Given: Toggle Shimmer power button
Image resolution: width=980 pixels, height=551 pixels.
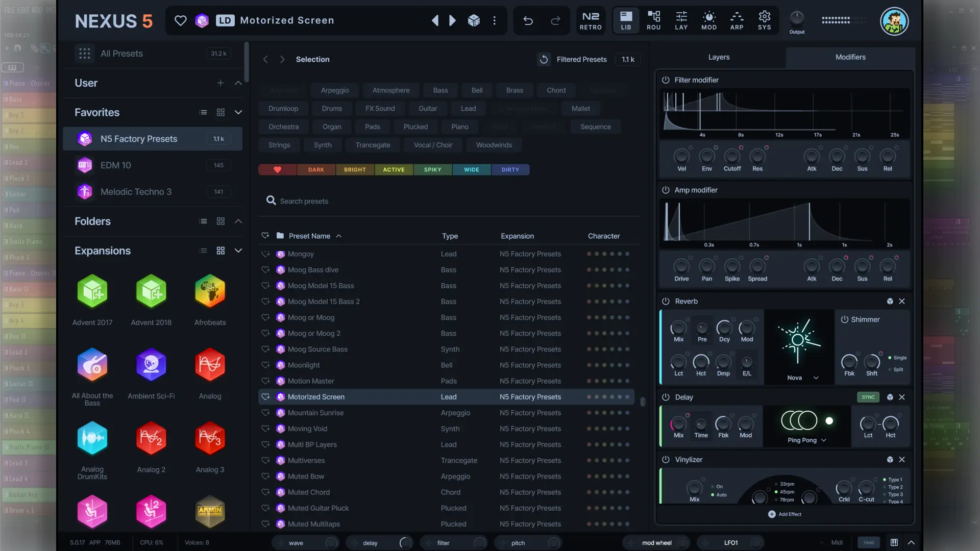Looking at the screenshot, I should (x=845, y=320).
